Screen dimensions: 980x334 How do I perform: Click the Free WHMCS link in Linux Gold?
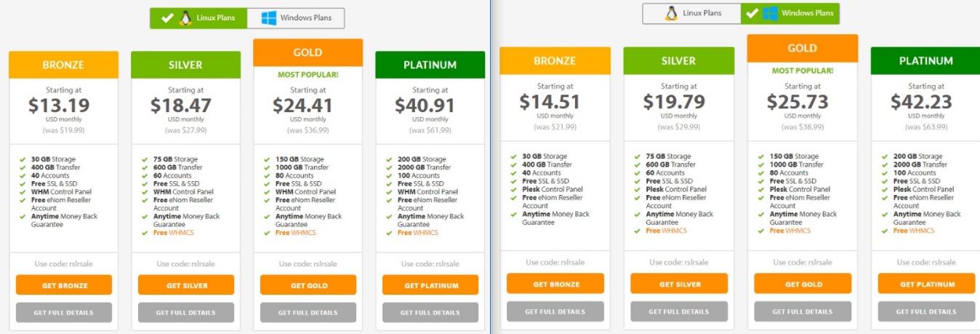coord(297,233)
